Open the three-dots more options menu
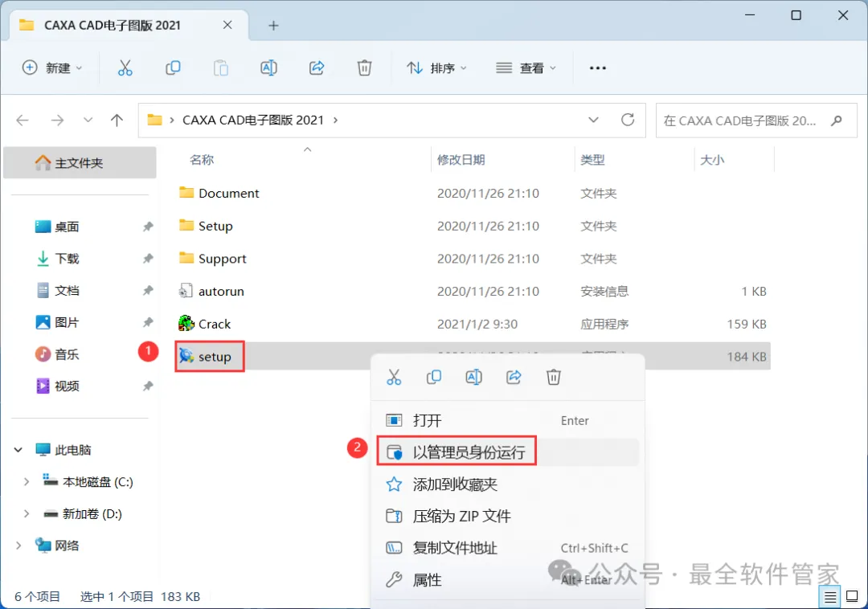Image resolution: width=868 pixels, height=609 pixels. [x=598, y=68]
